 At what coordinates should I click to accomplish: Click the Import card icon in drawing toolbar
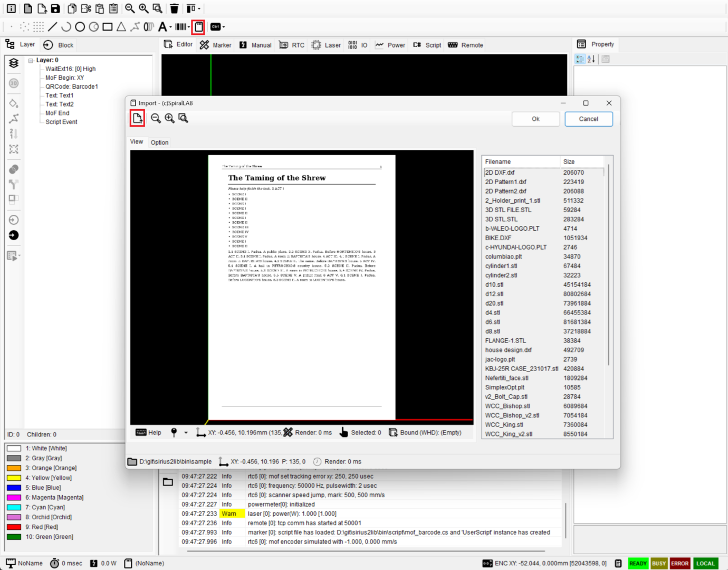[198, 26]
